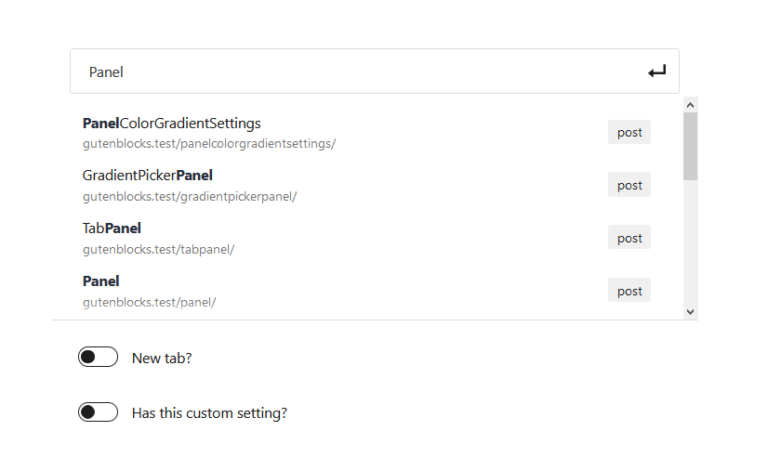Click the submit enter-arrow icon
The image size is (768, 470).
point(657,71)
